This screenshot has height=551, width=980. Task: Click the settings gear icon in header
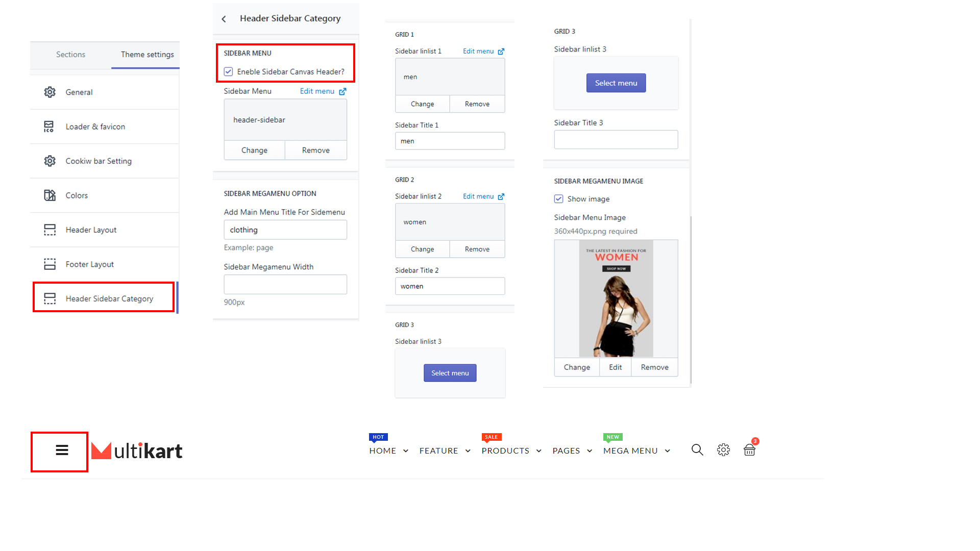point(723,450)
